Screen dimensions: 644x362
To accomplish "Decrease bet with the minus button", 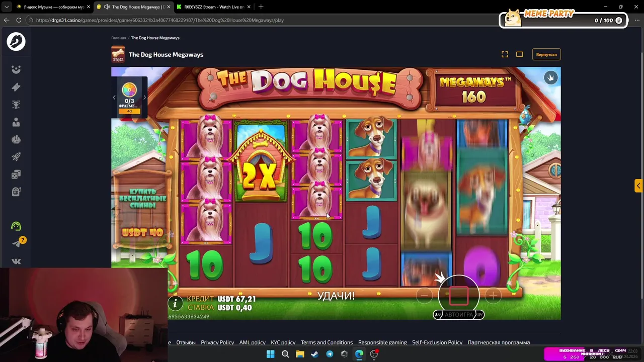I will point(424,296).
